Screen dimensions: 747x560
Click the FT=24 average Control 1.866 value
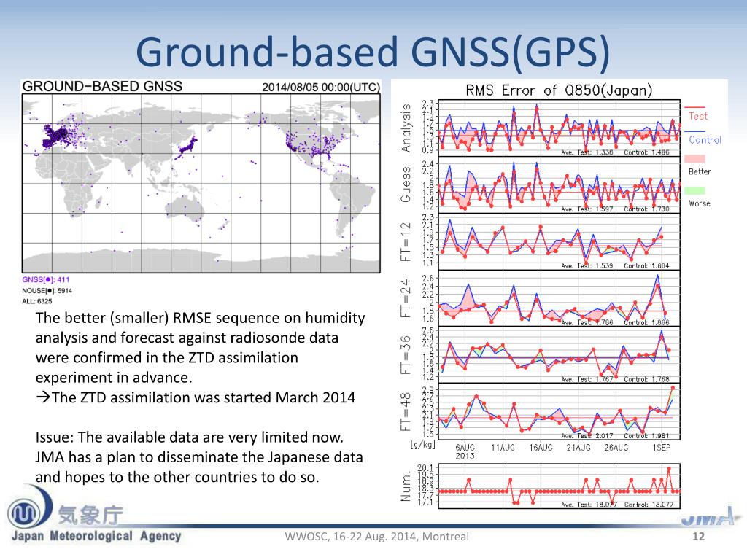click(646, 322)
